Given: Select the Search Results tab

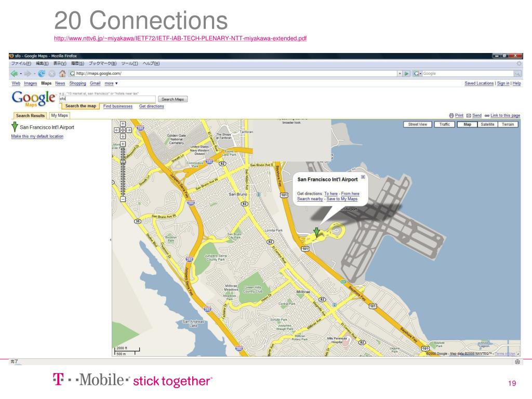Looking at the screenshot, I should 30,116.
